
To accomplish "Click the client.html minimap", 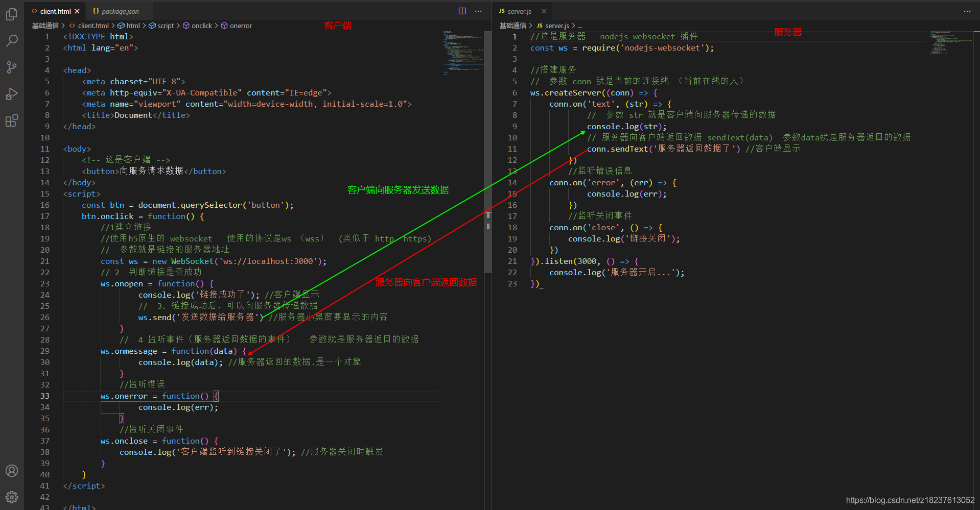I will pyautogui.click(x=463, y=53).
